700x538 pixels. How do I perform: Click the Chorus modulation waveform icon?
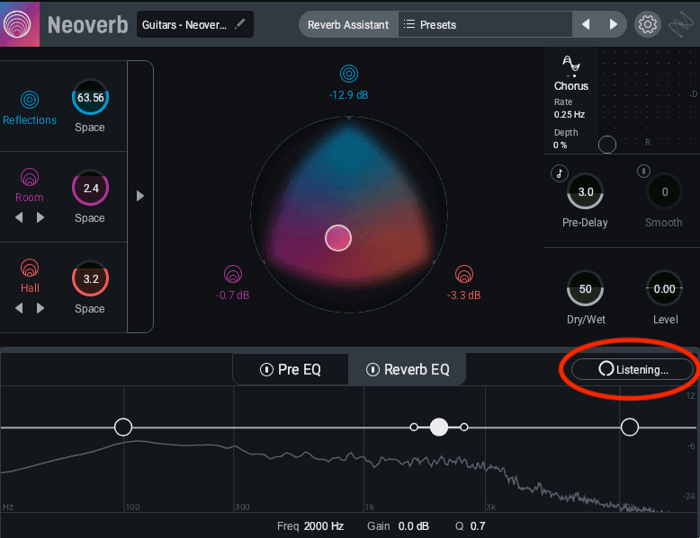(571, 64)
